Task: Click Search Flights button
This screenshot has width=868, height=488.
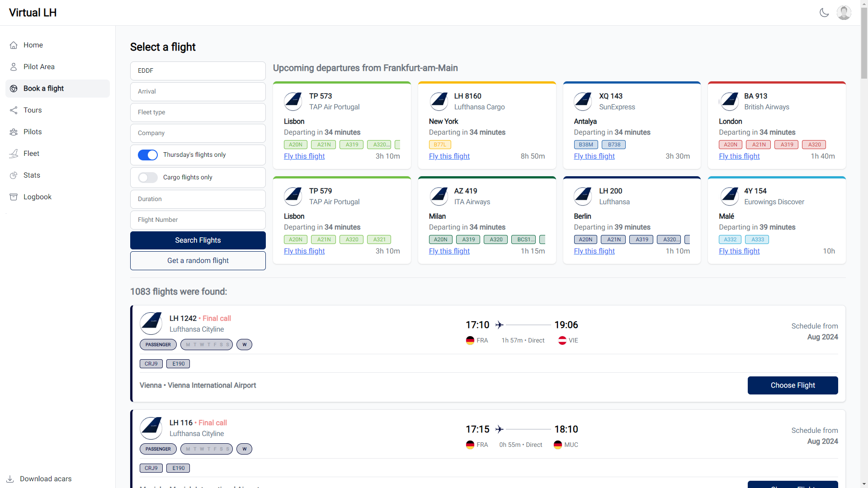Action: pos(198,240)
